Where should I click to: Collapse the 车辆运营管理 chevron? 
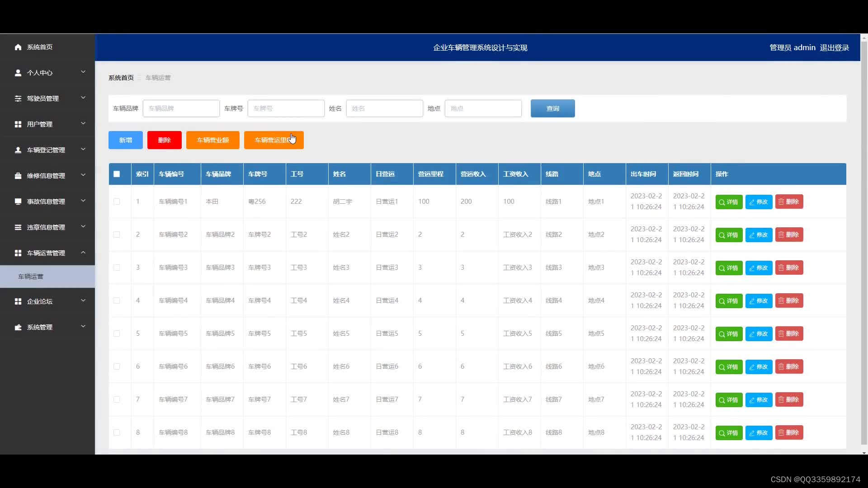click(83, 252)
